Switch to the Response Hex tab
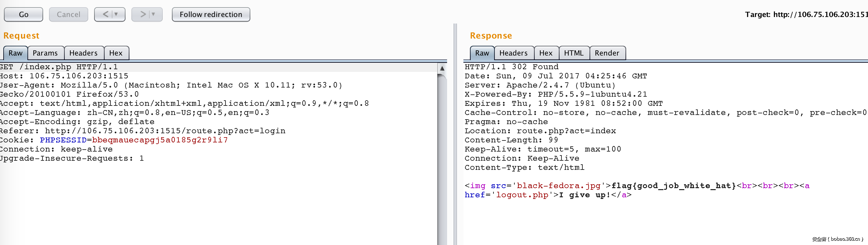The height and width of the screenshot is (245, 868). pos(546,53)
